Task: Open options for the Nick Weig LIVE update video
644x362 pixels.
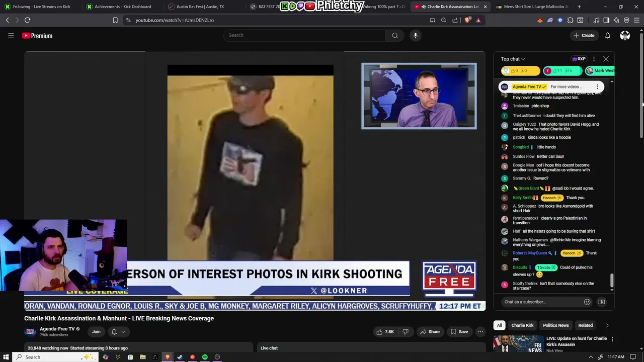Action: tap(612, 339)
